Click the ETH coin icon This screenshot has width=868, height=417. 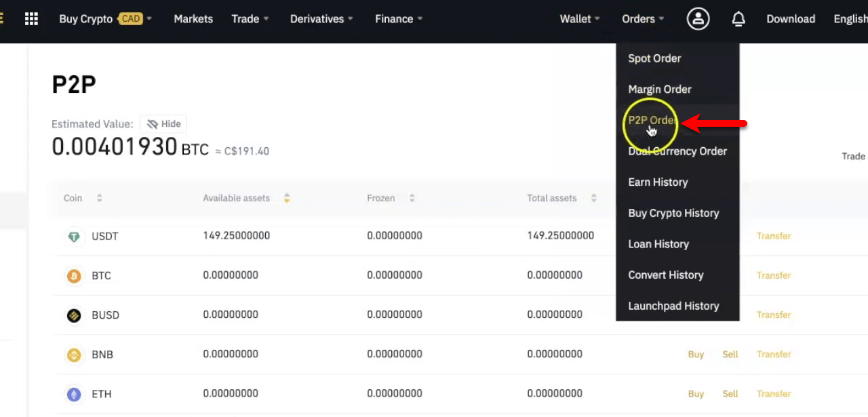click(73, 394)
